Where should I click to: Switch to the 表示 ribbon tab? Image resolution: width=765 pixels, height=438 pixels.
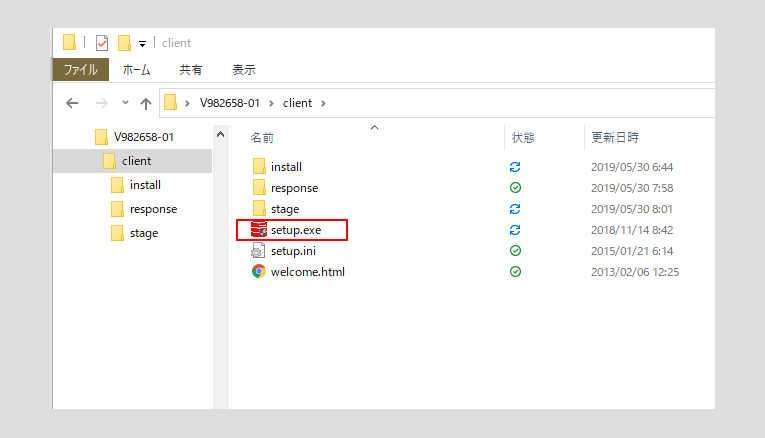(x=243, y=70)
